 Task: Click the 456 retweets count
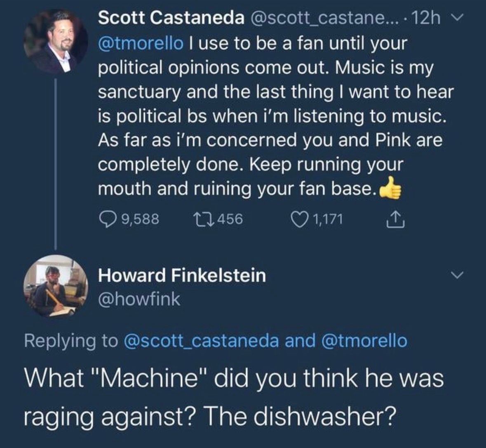pos(229,219)
